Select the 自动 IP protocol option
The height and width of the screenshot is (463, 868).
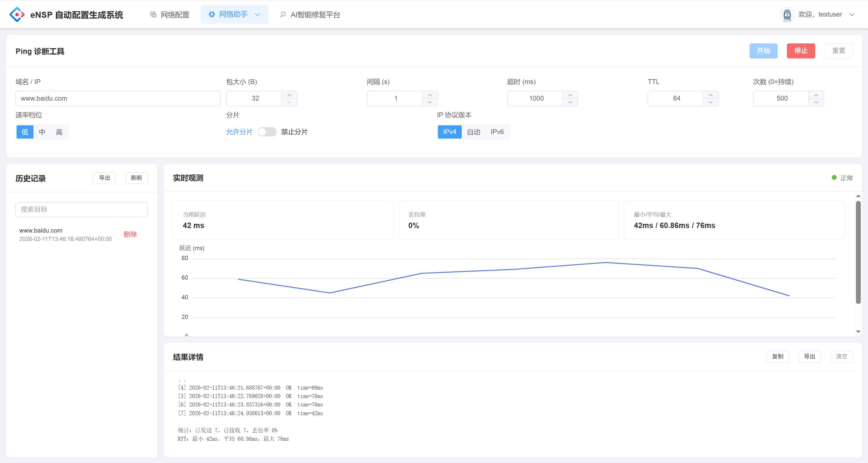473,132
